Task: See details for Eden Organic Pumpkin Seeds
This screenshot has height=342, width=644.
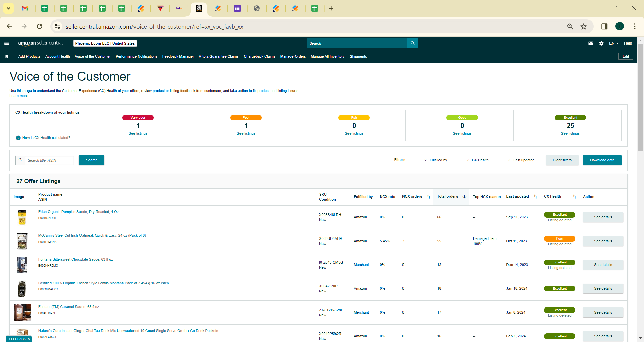Action: 603,217
